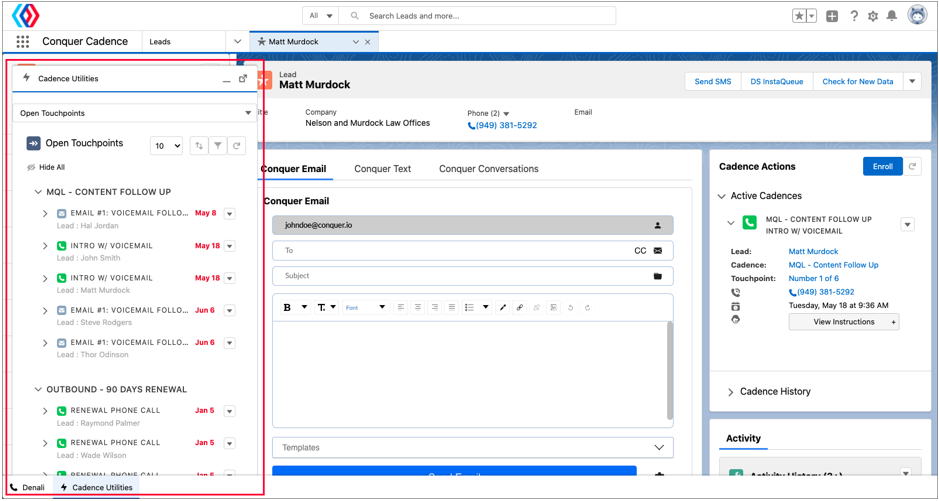
Task: Refresh Cadence Actions panel
Action: click(x=912, y=166)
